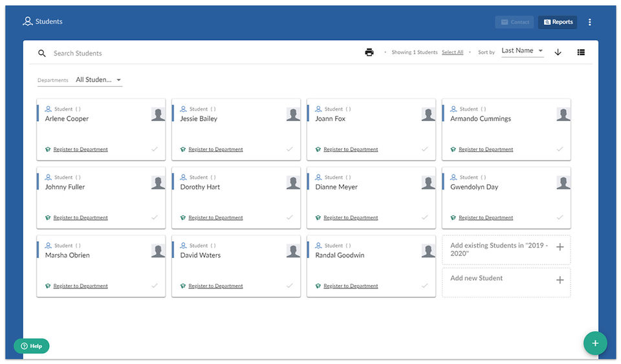
Task: Click the Contact button
Action: (x=514, y=22)
